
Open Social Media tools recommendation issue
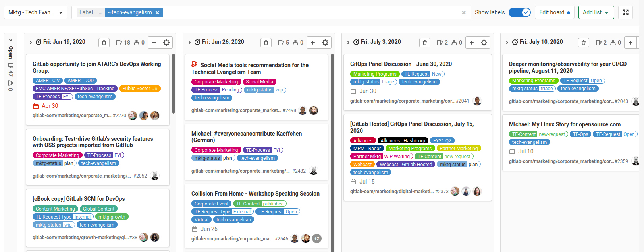(x=250, y=68)
